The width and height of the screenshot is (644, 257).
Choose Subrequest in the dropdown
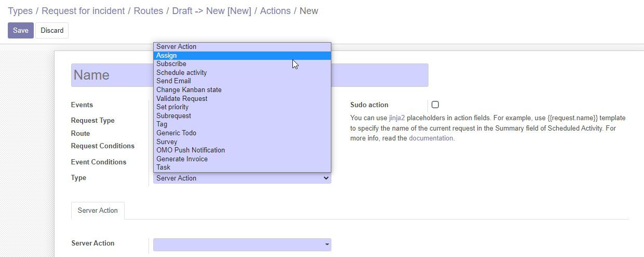pyautogui.click(x=242, y=115)
